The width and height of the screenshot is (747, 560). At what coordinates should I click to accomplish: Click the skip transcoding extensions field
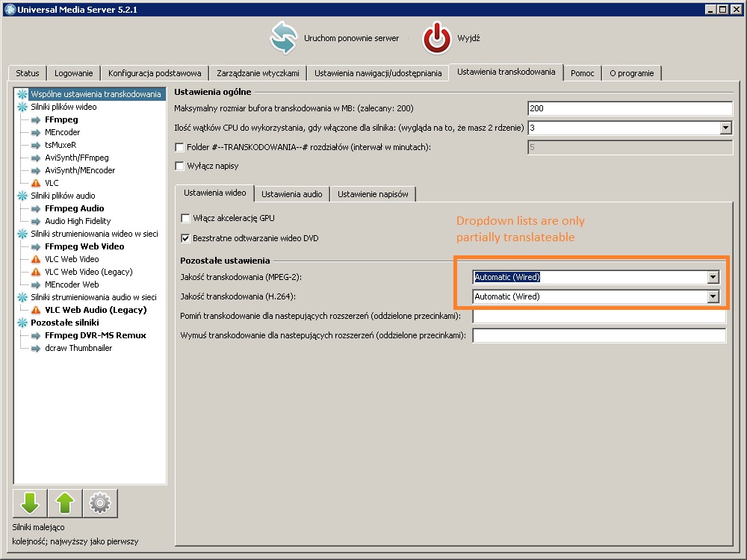click(x=599, y=316)
